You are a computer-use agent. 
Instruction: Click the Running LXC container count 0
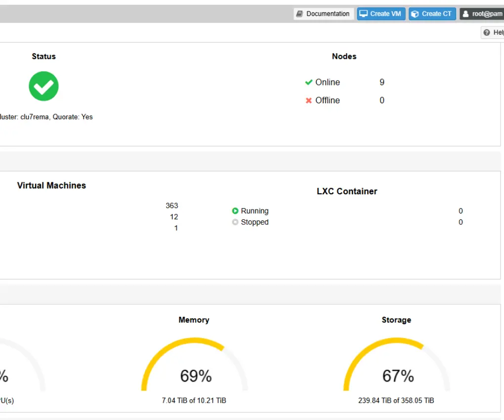[x=461, y=211]
